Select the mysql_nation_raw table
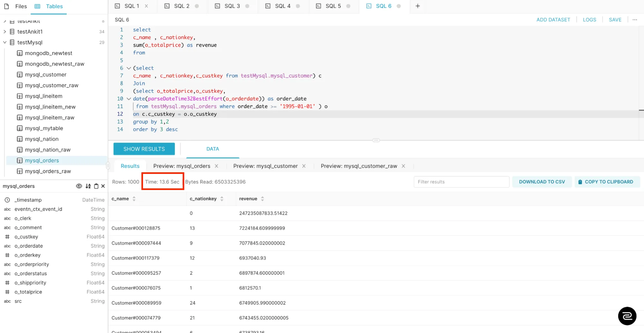Viewport: 644px width, 333px height. click(x=48, y=150)
